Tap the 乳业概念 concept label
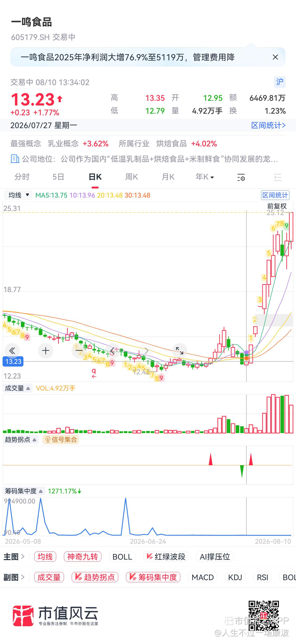This screenshot has height=644, width=296. 63,144
